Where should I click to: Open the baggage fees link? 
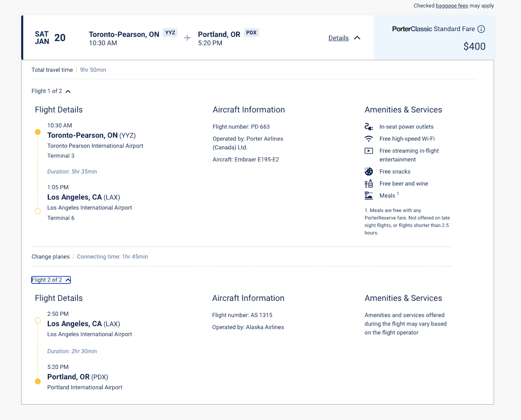pyautogui.click(x=451, y=6)
